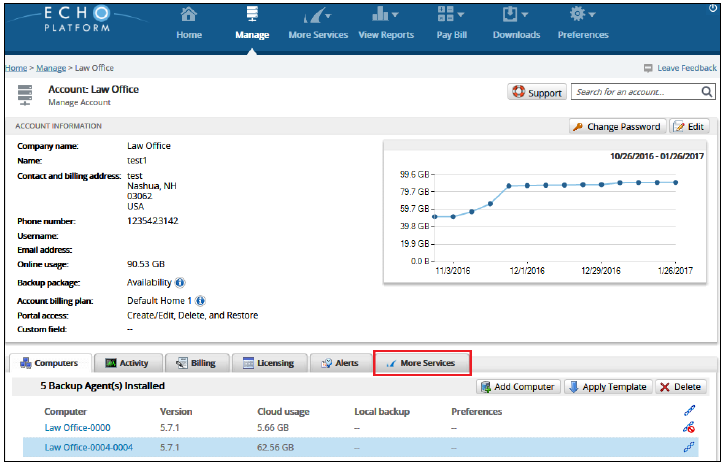Viewport: 727px width, 467px height.
Task: Click link icon in computer table header
Action: point(689,410)
